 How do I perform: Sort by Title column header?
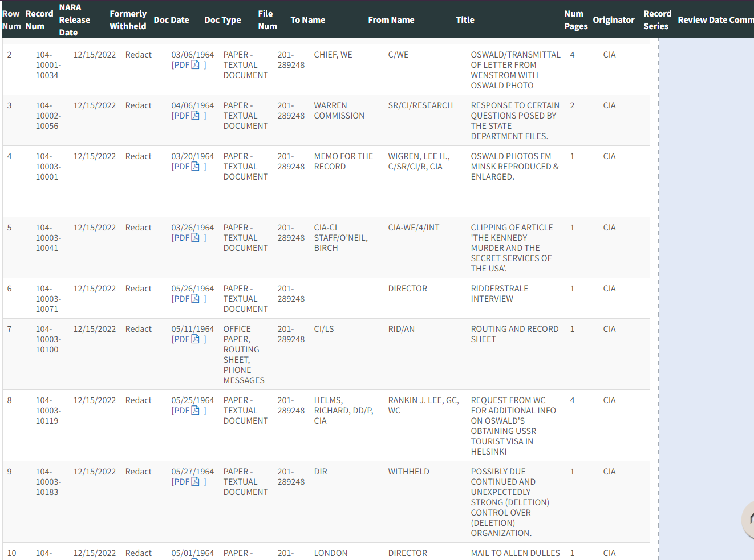(465, 20)
